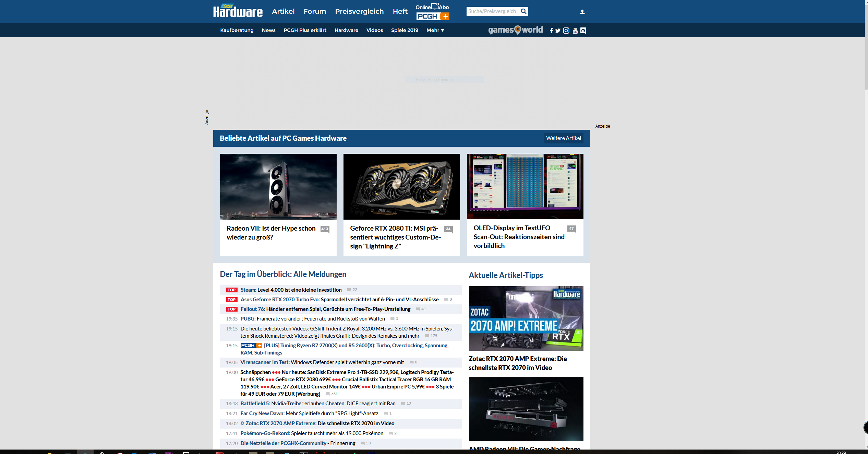868x454 pixels.
Task: Go to the News section
Action: (268, 30)
